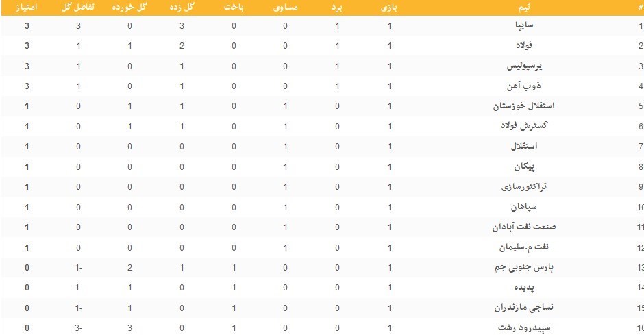Click the تراکتورسازی team name
The image size is (644, 335).
pos(524,187)
